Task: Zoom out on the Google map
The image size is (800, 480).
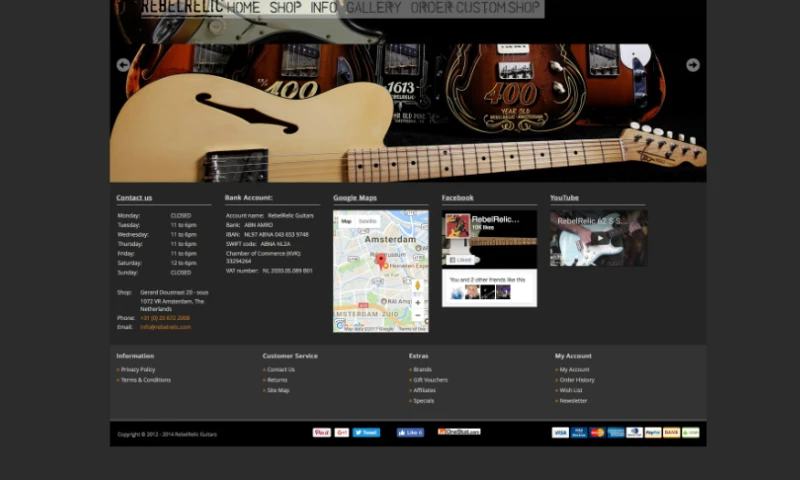Action: [418, 316]
